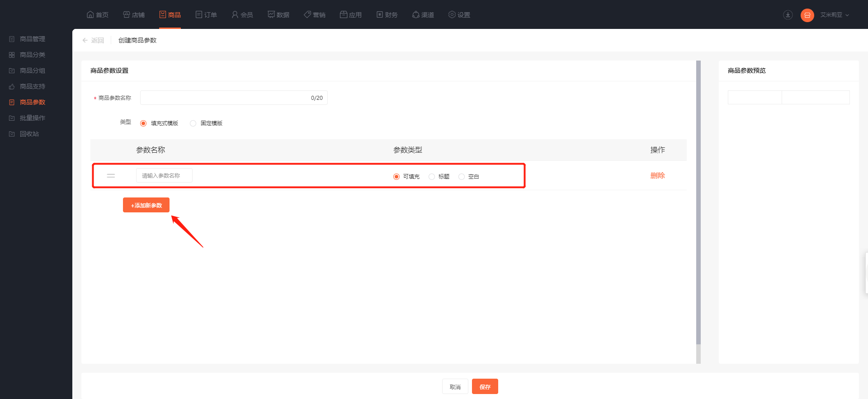868x399 pixels.
Task: Click the 商品管理 sidebar icon
Action: [x=12, y=39]
